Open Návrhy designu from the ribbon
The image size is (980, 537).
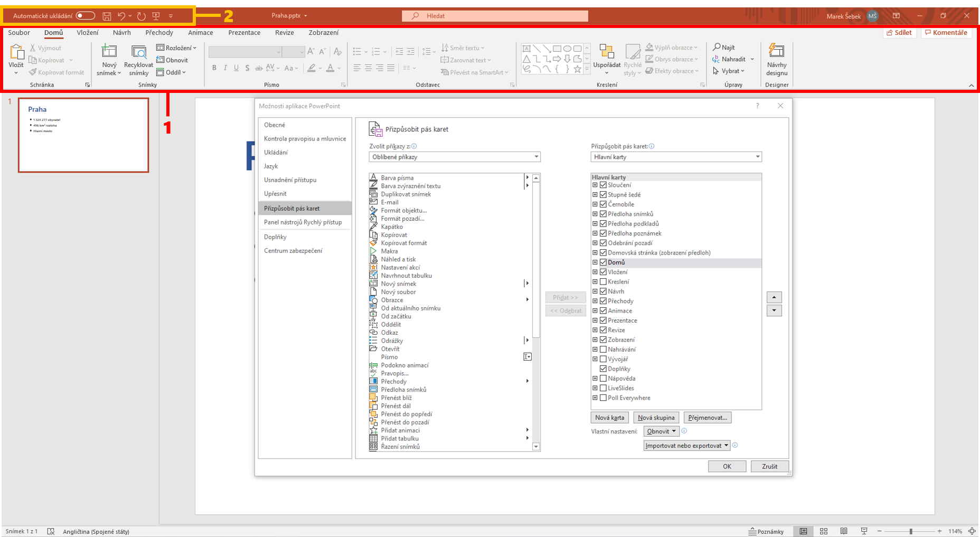(776, 60)
